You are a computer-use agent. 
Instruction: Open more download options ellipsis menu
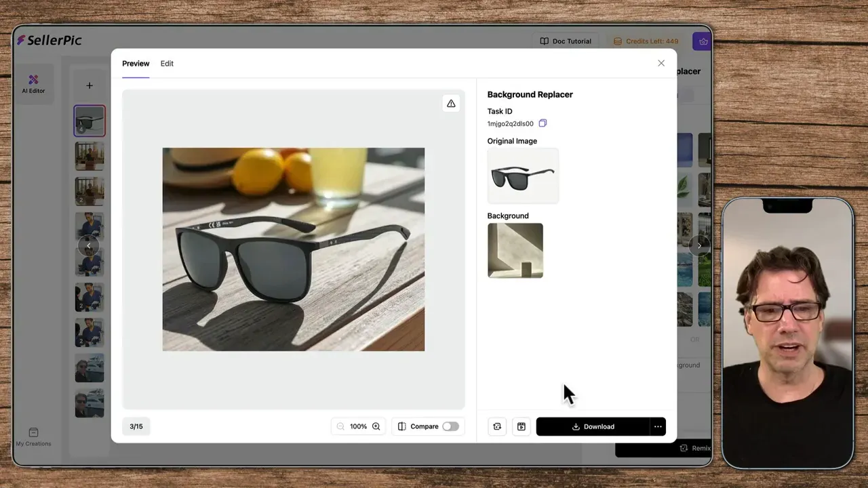(x=658, y=426)
